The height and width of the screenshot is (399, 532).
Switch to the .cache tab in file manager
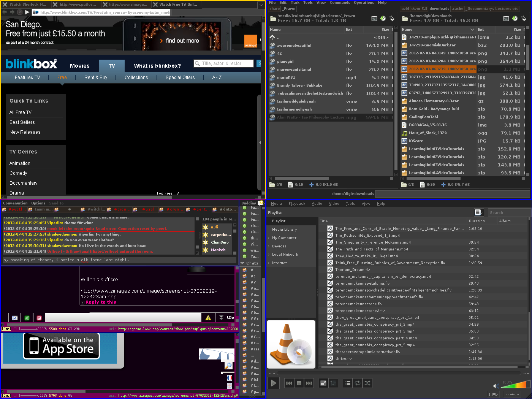click(458, 8)
